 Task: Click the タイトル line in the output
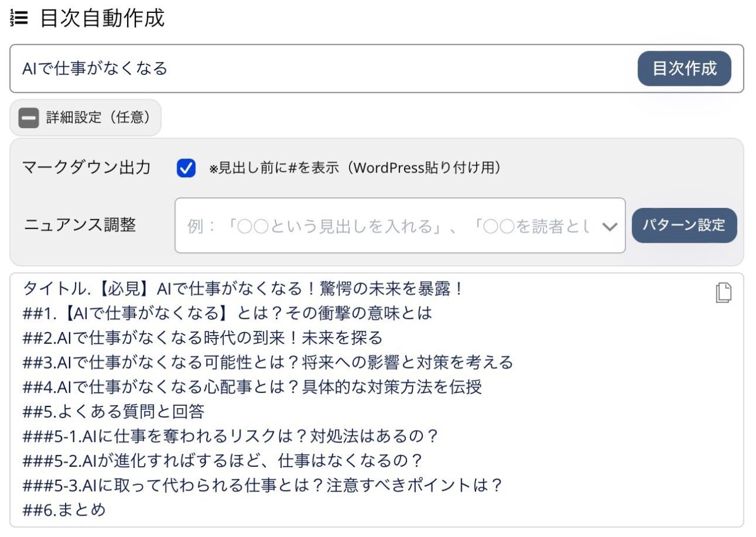coord(243,289)
